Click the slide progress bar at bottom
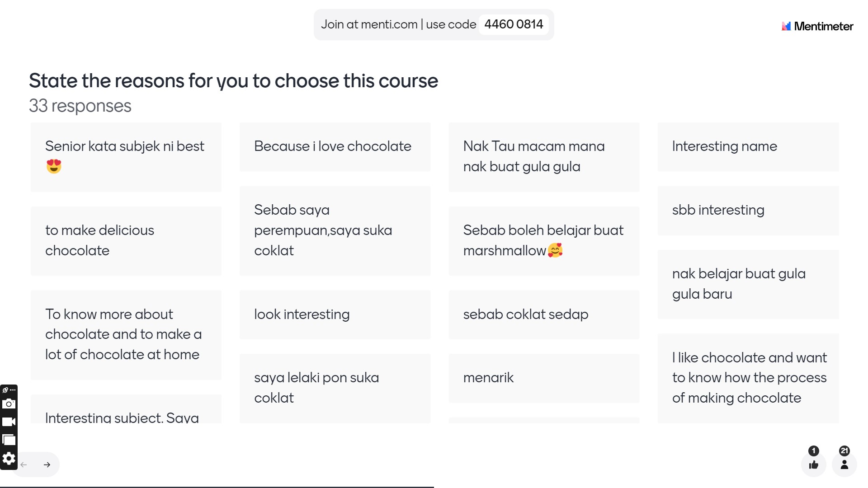This screenshot has height=488, width=868. click(217, 487)
